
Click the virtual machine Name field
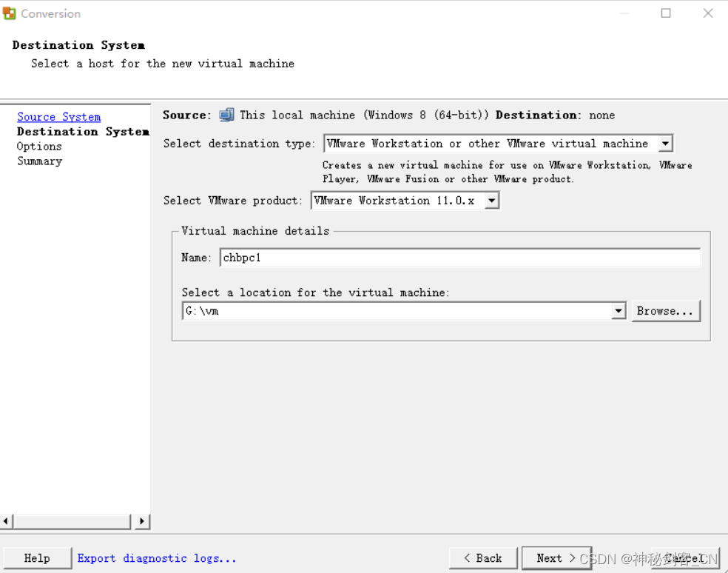(x=459, y=258)
